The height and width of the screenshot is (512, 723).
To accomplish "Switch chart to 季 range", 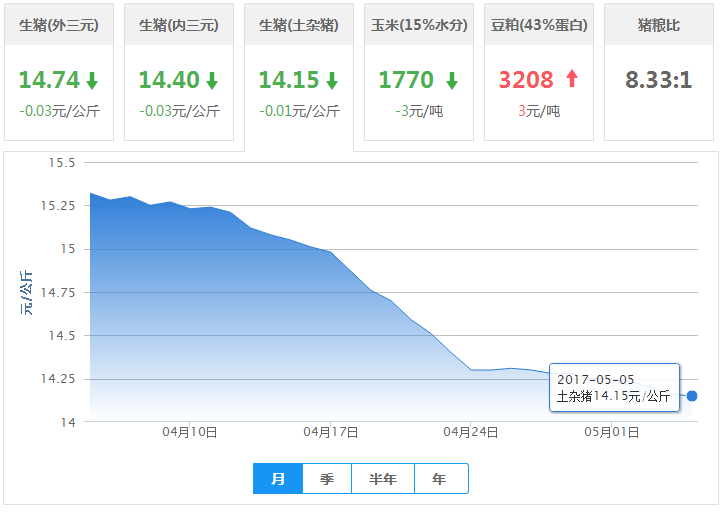I will click(x=327, y=479).
